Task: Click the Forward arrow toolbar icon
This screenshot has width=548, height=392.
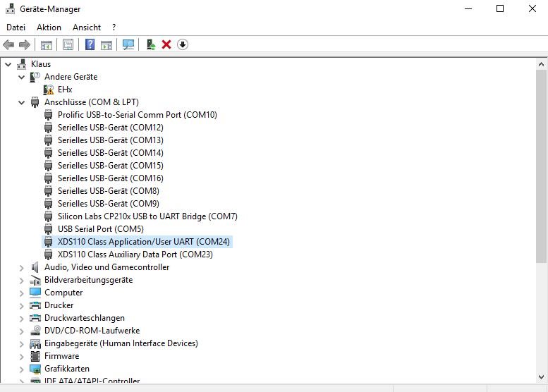Action: click(25, 44)
